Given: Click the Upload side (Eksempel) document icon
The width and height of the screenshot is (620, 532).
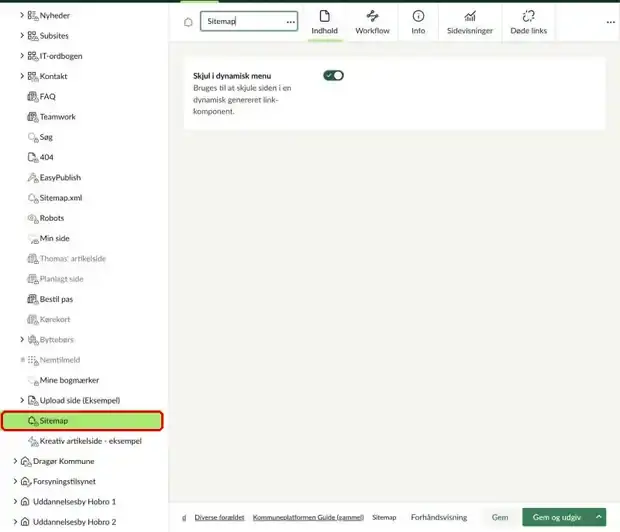Looking at the screenshot, I should click(x=33, y=401).
